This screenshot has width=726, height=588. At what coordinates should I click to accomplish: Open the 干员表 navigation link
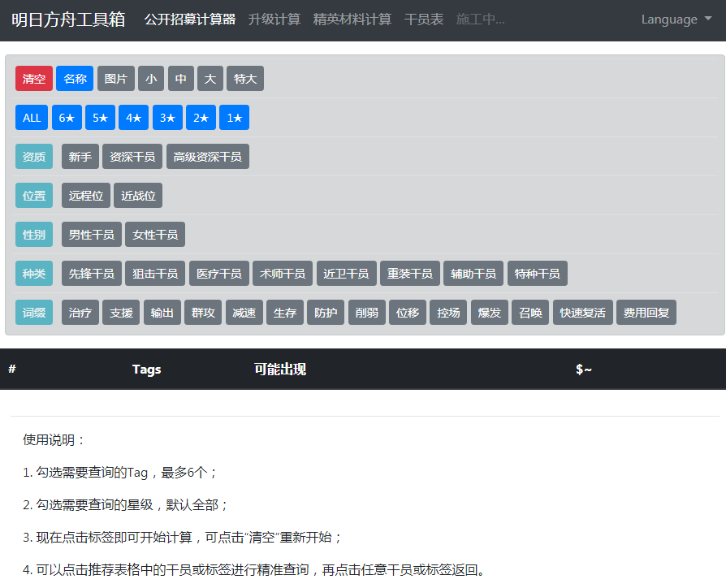click(x=424, y=19)
